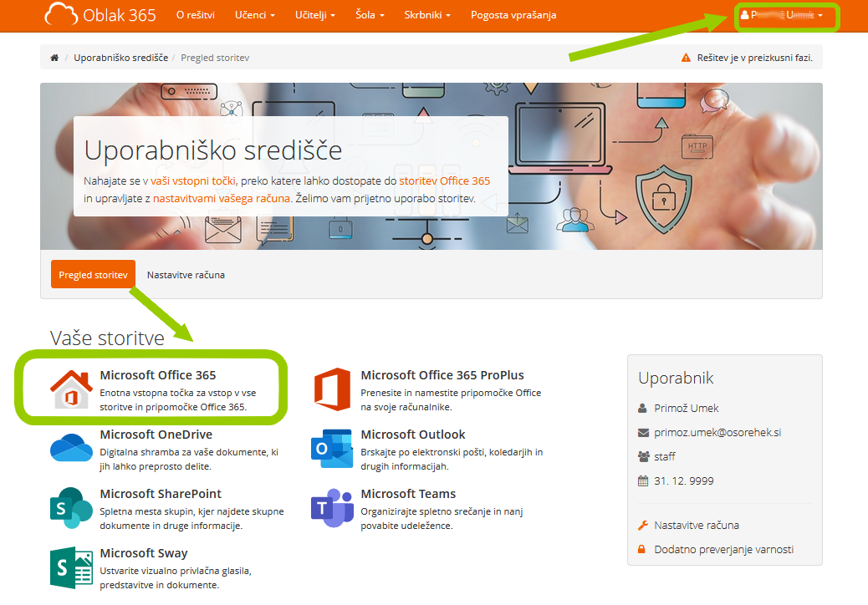The height and width of the screenshot is (605, 868).
Task: Click Sway description 'Ustvarite vizualno privlačna glasila'
Action: click(x=176, y=578)
